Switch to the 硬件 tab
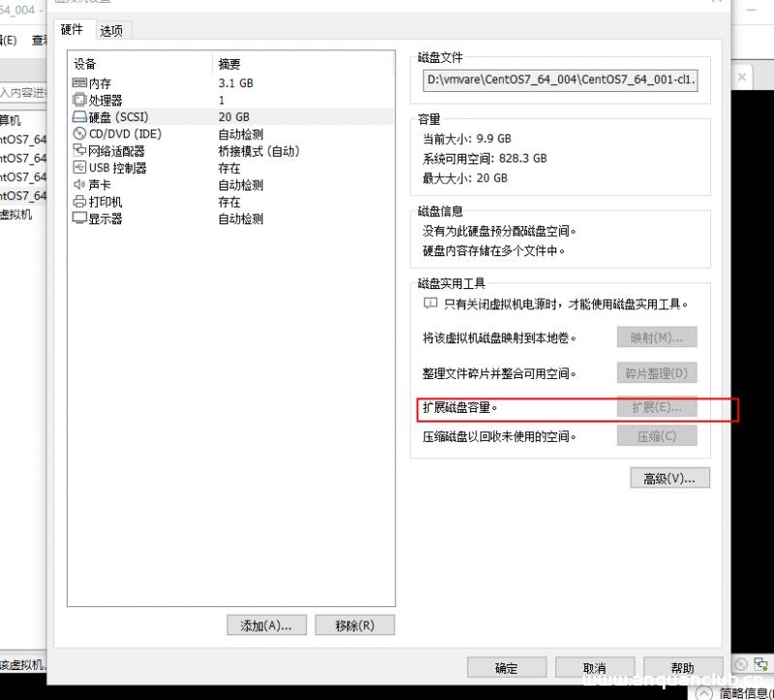 73,30
